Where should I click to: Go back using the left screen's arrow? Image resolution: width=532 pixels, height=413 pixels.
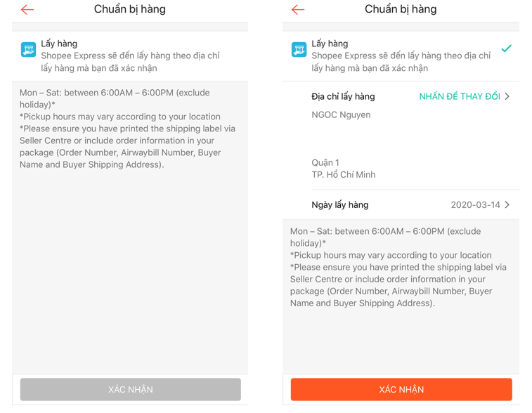(x=27, y=10)
